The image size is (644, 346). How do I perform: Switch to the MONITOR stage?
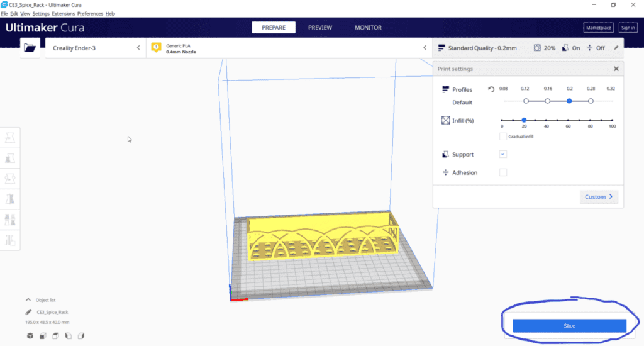click(368, 28)
